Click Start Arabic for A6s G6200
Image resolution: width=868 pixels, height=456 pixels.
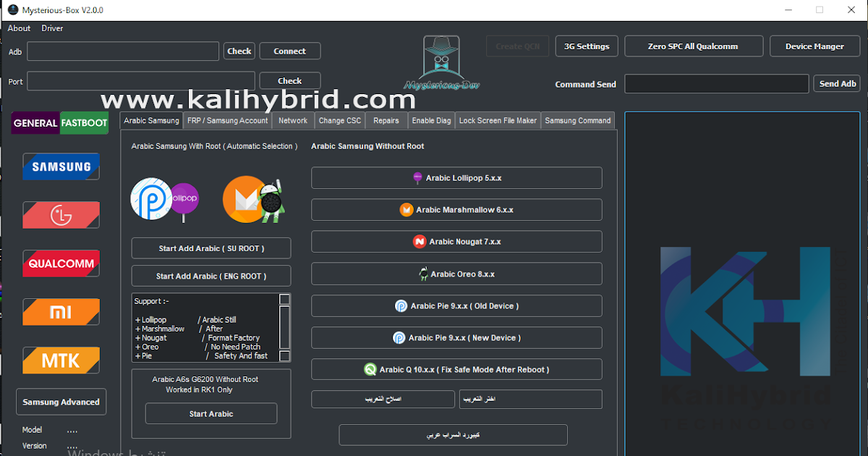coord(211,414)
